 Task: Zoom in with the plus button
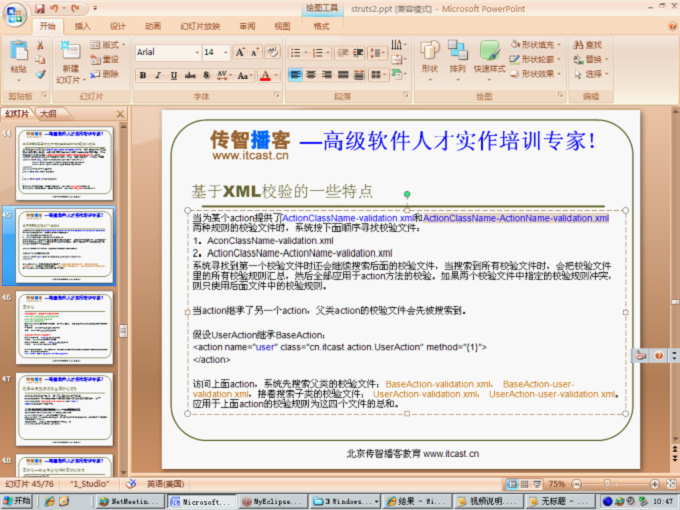(x=654, y=484)
